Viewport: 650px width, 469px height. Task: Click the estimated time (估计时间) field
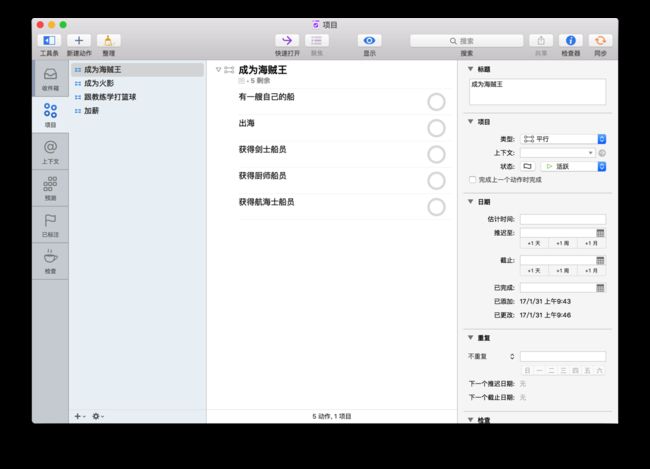pos(563,219)
